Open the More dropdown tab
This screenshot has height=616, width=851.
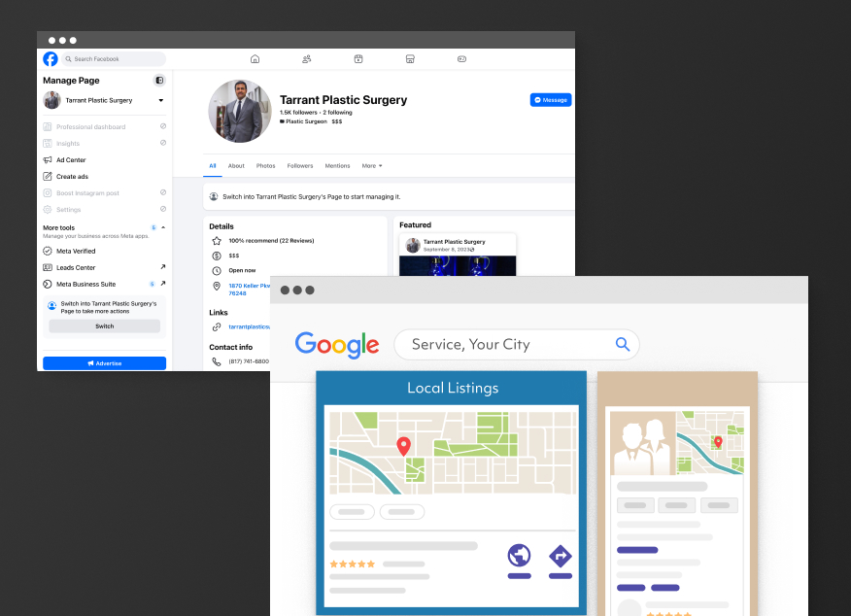click(x=372, y=166)
